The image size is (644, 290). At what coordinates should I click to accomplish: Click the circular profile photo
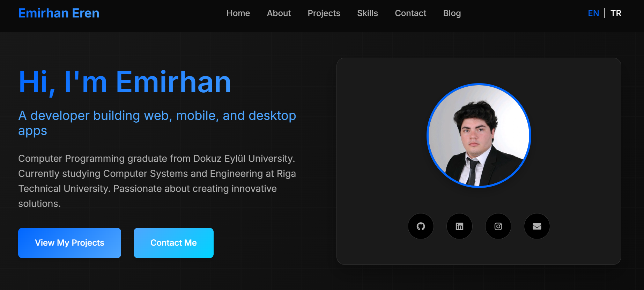click(x=479, y=136)
